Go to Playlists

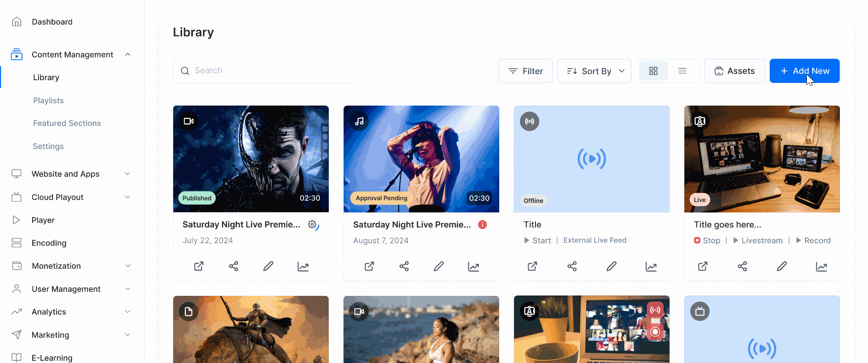pyautogui.click(x=48, y=101)
